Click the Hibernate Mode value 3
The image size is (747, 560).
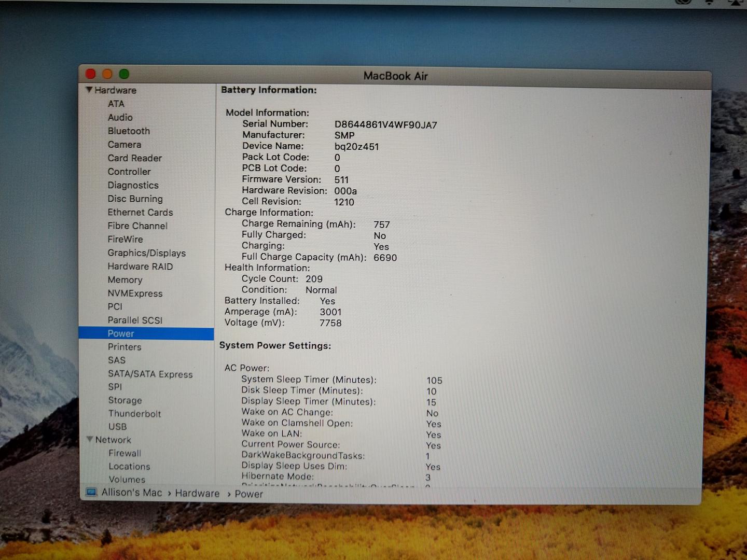pyautogui.click(x=428, y=478)
